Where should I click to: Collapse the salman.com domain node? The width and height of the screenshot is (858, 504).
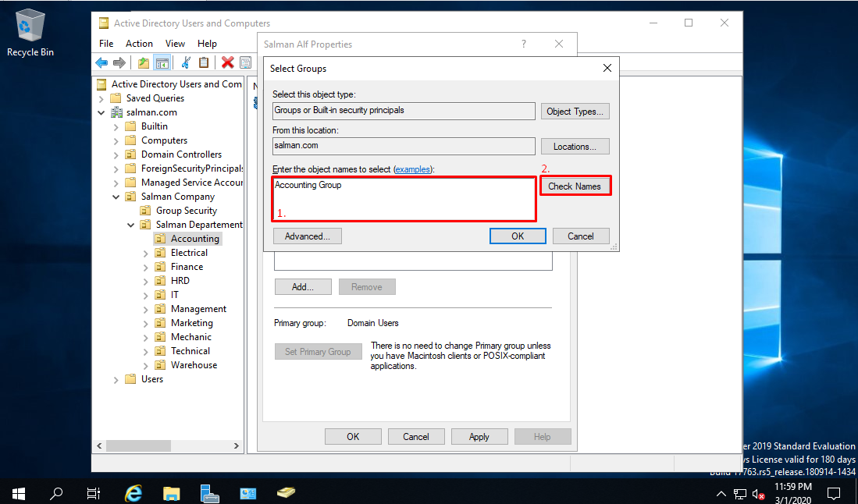(101, 112)
